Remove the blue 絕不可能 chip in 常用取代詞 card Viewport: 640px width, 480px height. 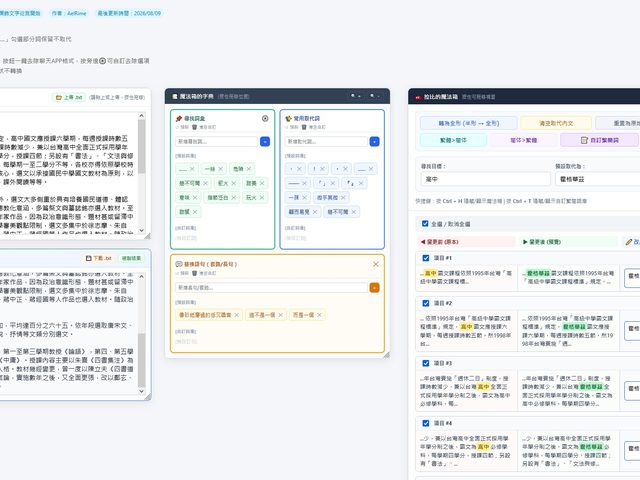coord(353,212)
